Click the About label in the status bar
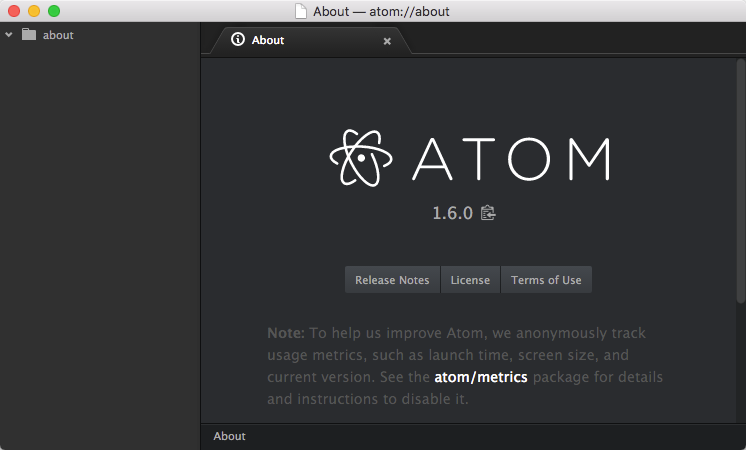 229,436
